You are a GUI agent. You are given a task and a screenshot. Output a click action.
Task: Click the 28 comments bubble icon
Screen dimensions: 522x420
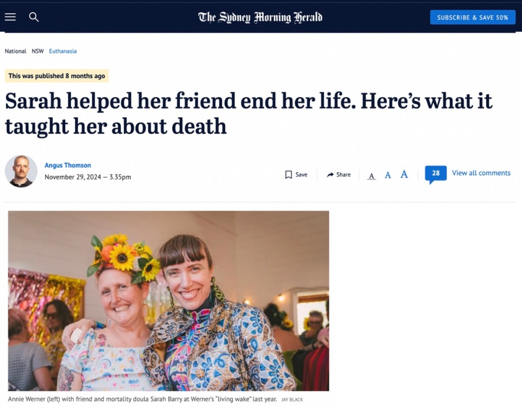point(435,173)
